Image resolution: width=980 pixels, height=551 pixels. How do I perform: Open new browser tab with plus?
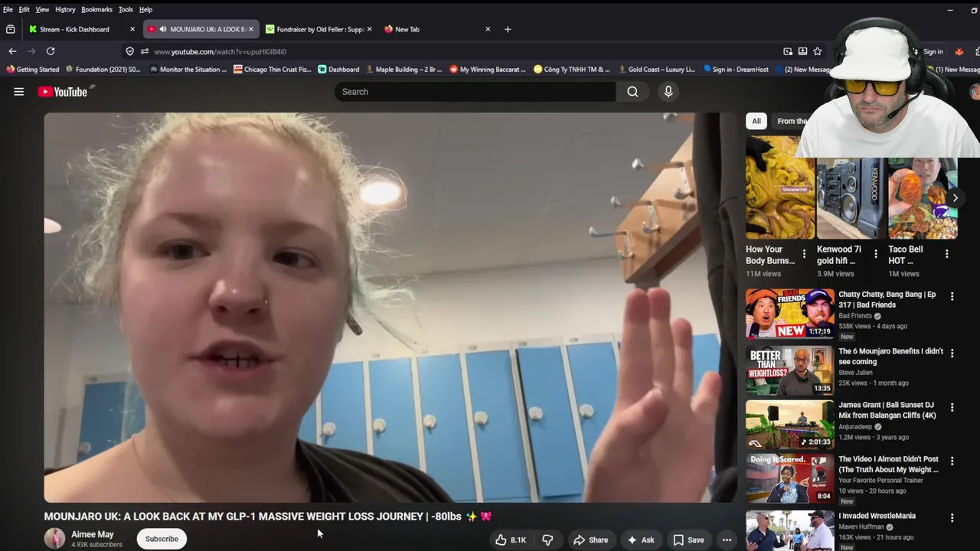(x=508, y=29)
